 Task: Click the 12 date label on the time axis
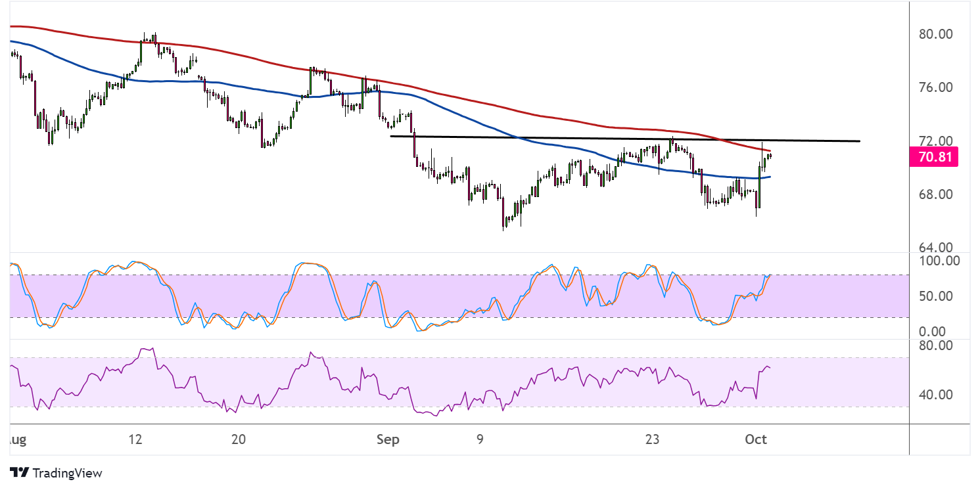[135, 440]
